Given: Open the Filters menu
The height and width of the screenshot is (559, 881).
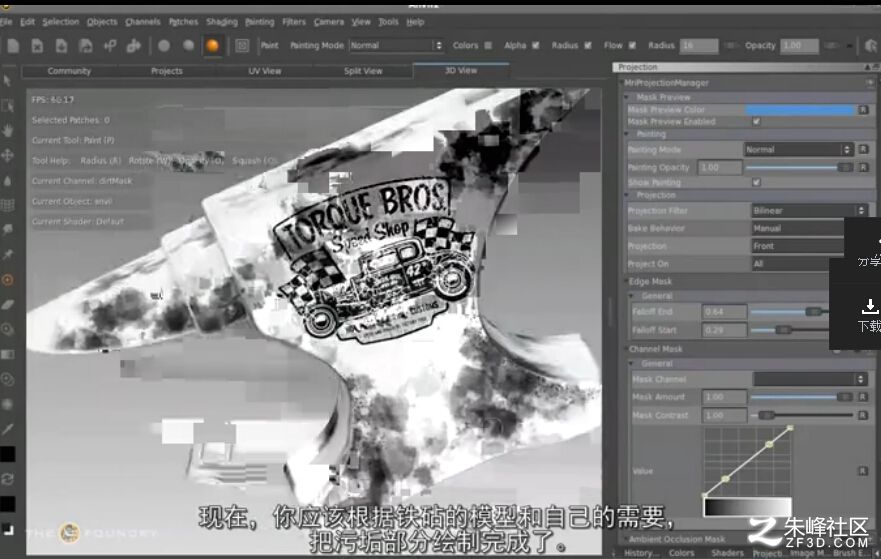Looking at the screenshot, I should click(x=294, y=22).
